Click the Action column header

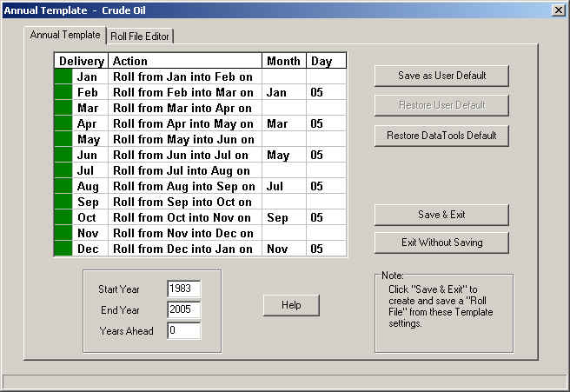(x=185, y=61)
